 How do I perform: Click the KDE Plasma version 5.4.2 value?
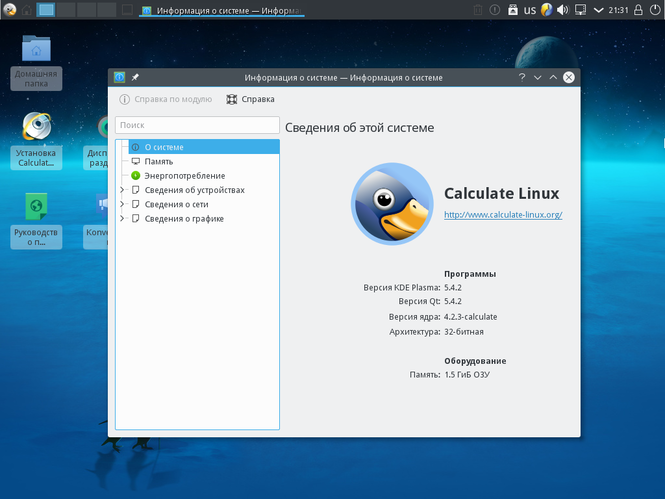click(x=453, y=287)
